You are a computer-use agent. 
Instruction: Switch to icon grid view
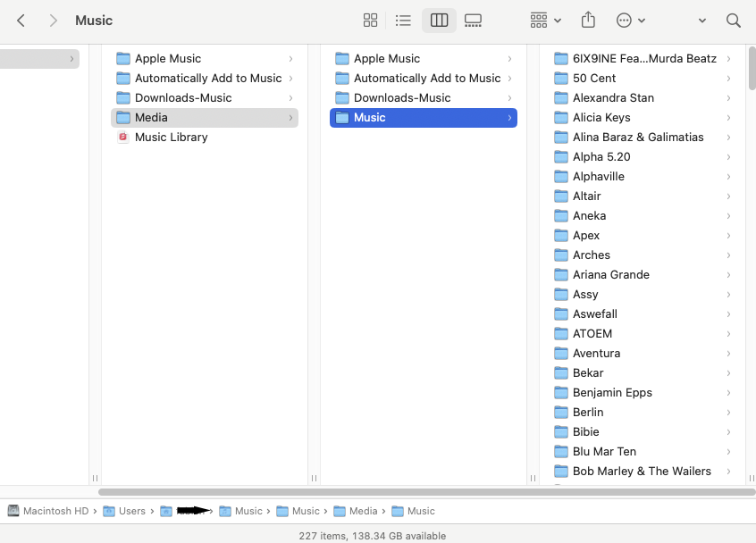[x=370, y=21]
